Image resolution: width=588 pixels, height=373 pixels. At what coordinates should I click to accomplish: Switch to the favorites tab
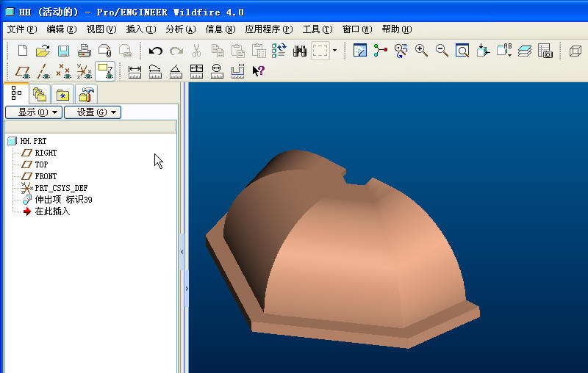(x=62, y=95)
